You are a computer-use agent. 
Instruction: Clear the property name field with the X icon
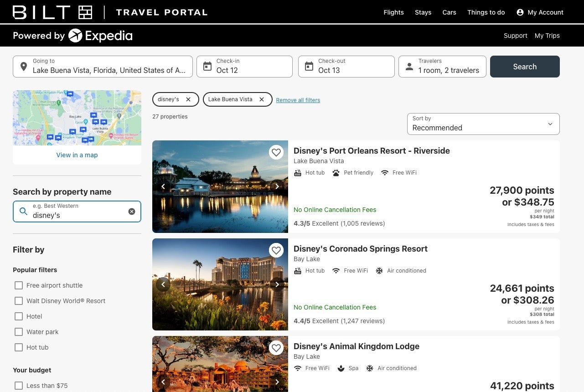pyautogui.click(x=132, y=211)
